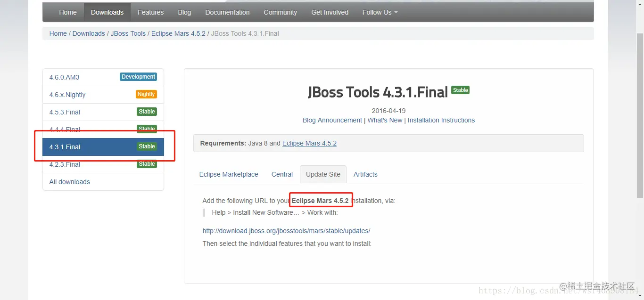
Task: Open the Blog Announcement link
Action: pyautogui.click(x=332, y=120)
